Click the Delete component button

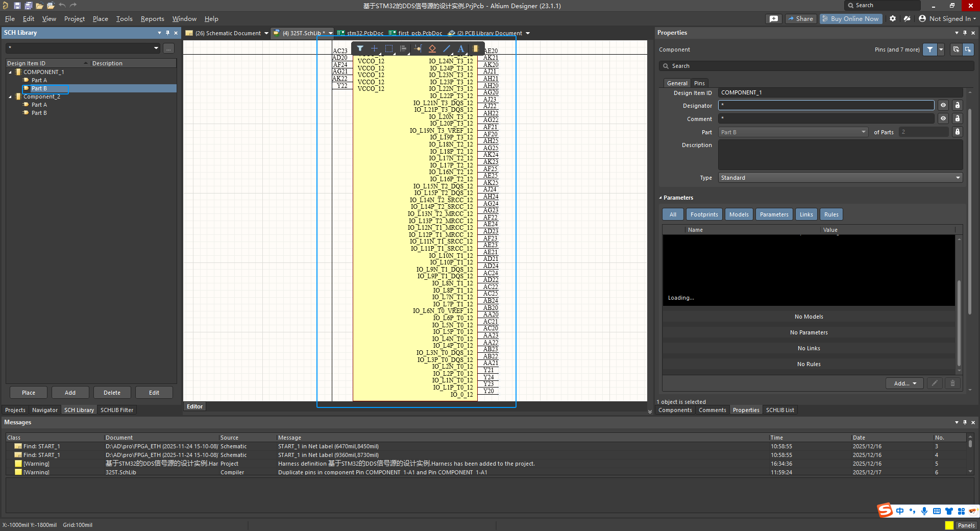[112, 393]
